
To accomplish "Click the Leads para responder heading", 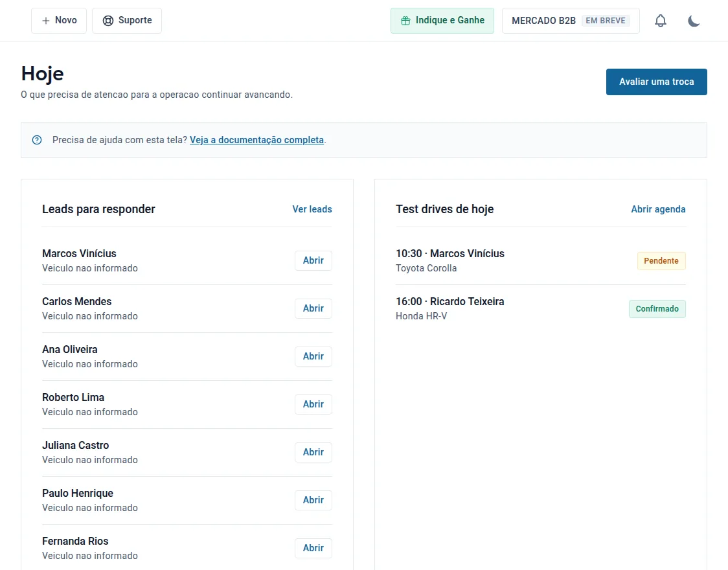I will pos(98,209).
